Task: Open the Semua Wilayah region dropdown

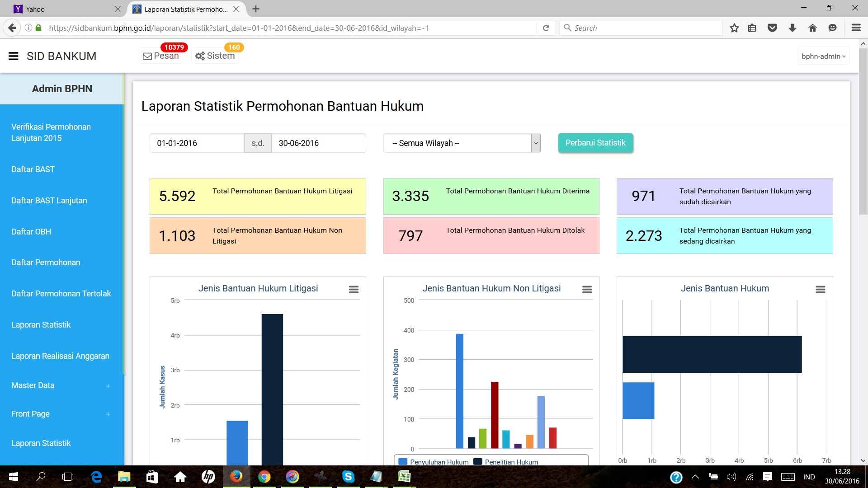Action: 462,143
